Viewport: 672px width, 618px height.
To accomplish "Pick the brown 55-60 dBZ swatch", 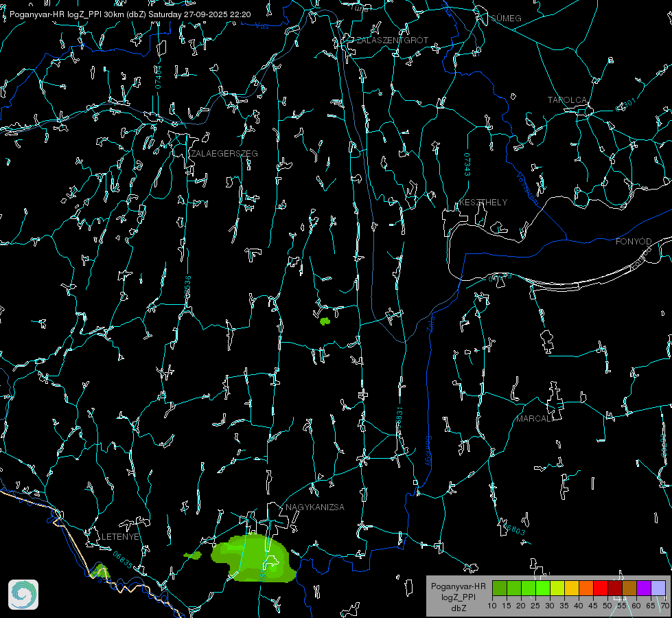I will (629, 588).
